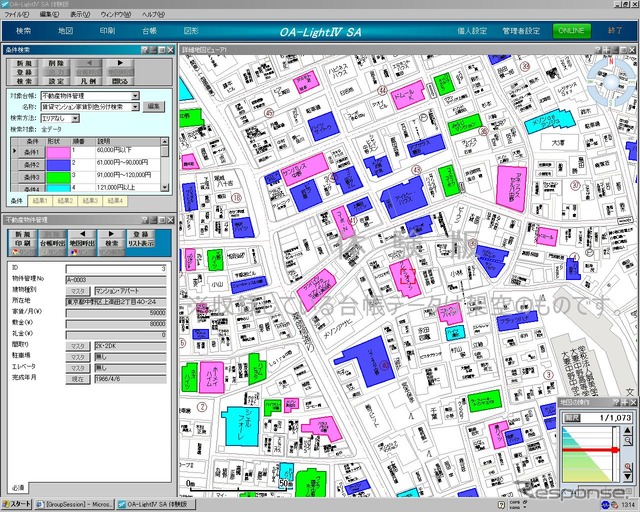Screen dimensions: 640x512
Task: Click the 凡例 legend button
Action: [89, 81]
